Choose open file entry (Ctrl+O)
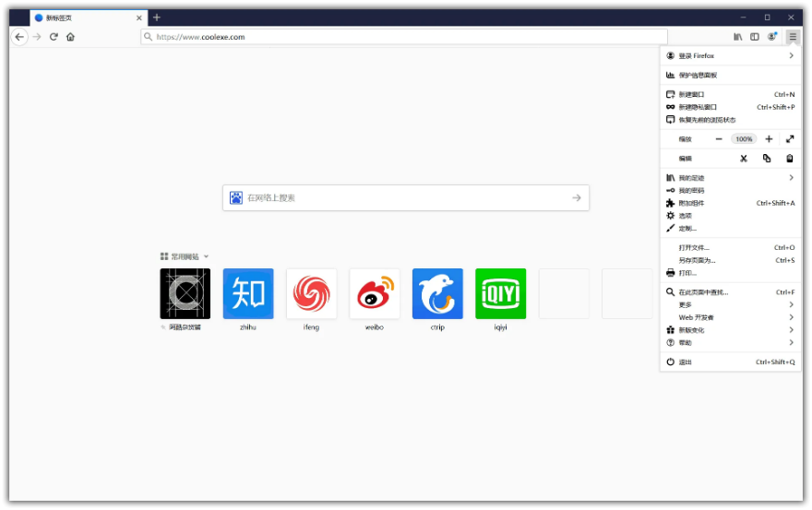This screenshot has width=812, height=510. [x=730, y=247]
